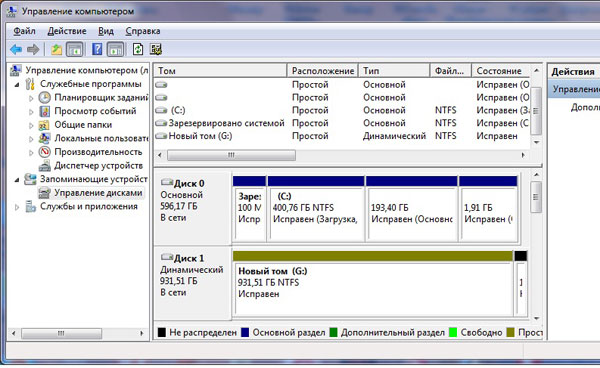Expand the Службы и приложения node
The image size is (600, 368).
click(17, 207)
